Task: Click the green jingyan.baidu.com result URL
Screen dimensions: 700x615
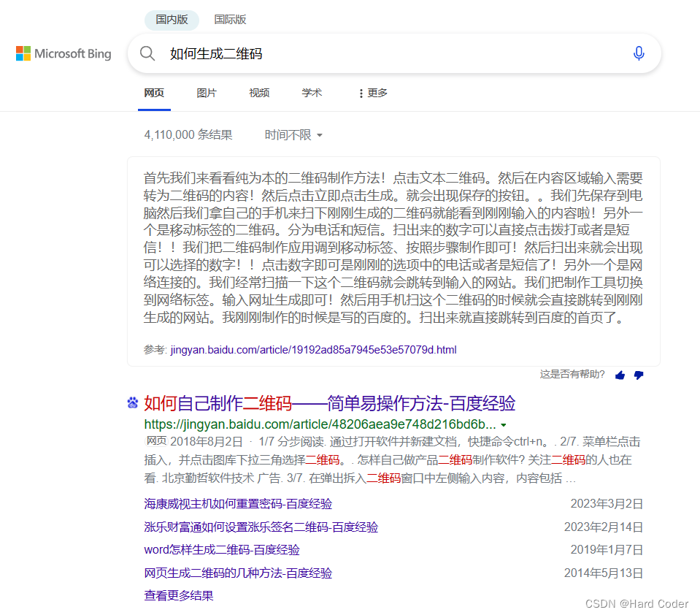Action: tap(320, 424)
